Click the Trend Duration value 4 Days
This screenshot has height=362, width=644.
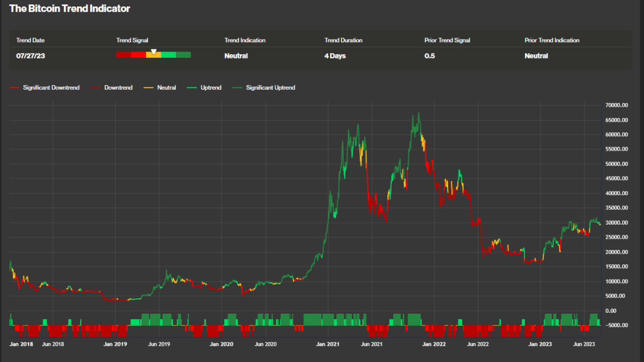(x=335, y=56)
